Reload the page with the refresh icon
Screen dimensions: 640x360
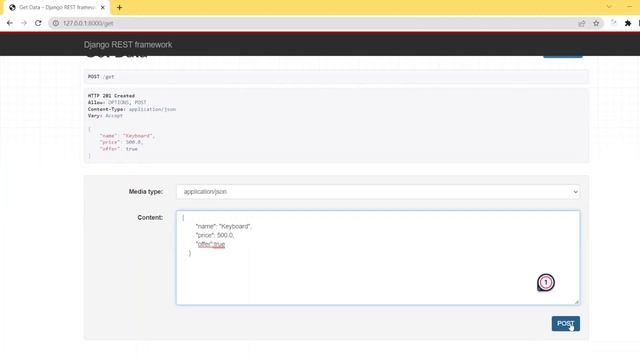point(38,23)
